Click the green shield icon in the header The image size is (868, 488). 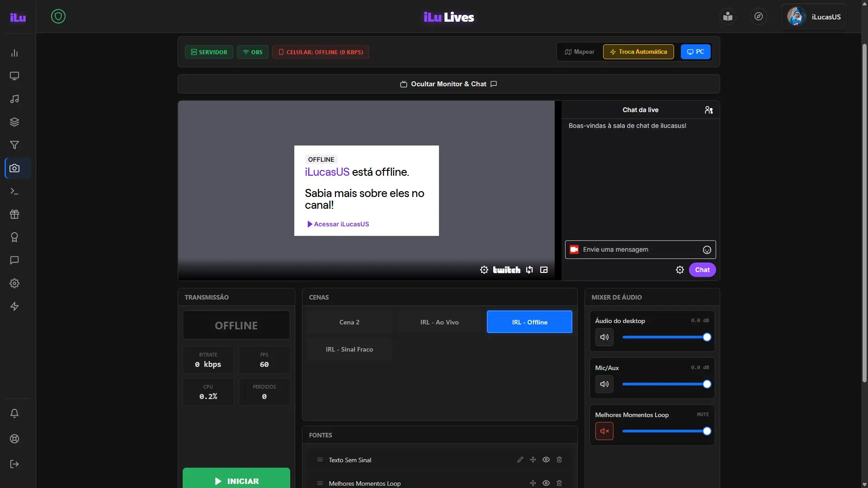[x=58, y=17]
